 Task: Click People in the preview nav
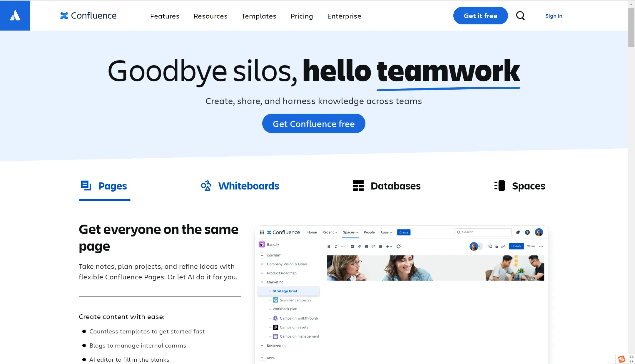(x=369, y=232)
